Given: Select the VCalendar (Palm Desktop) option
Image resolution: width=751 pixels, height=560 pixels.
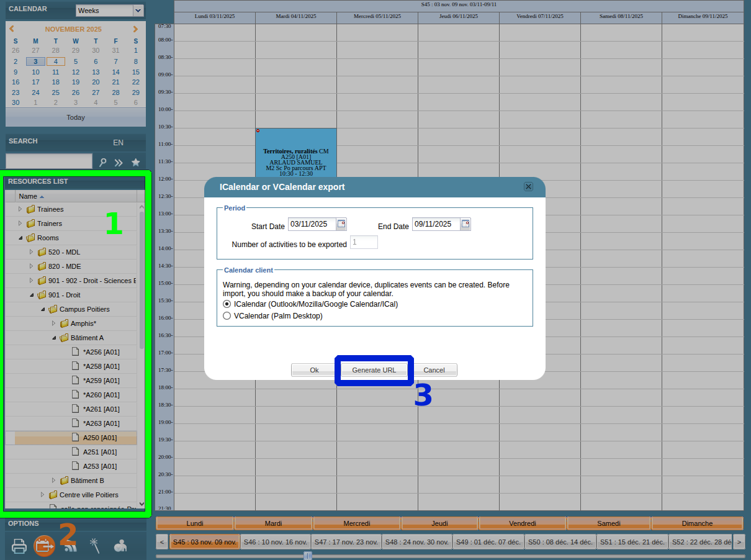Looking at the screenshot, I should (x=227, y=316).
